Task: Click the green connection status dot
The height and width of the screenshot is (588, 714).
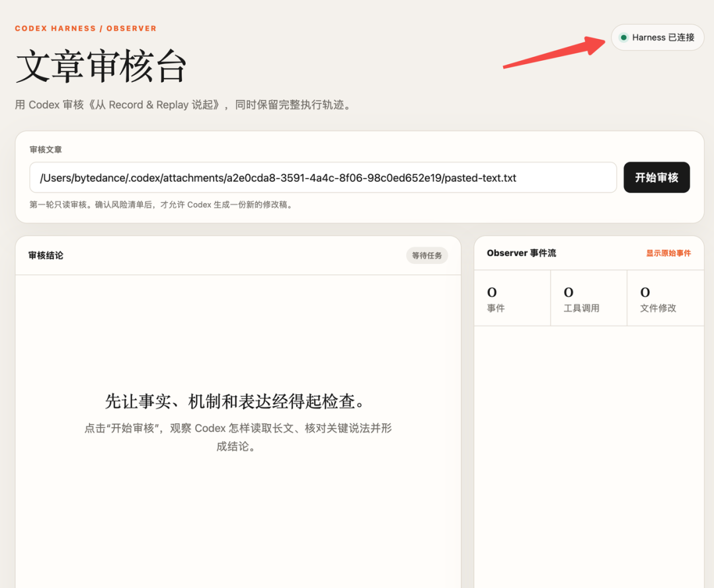Action: click(x=623, y=37)
